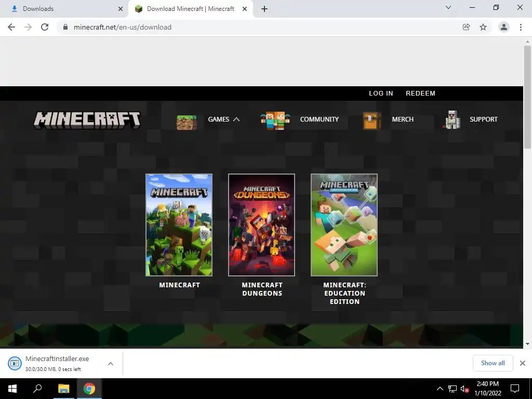Click the MinecraftInstaller.exe file icon
532x399 pixels.
[15, 363]
